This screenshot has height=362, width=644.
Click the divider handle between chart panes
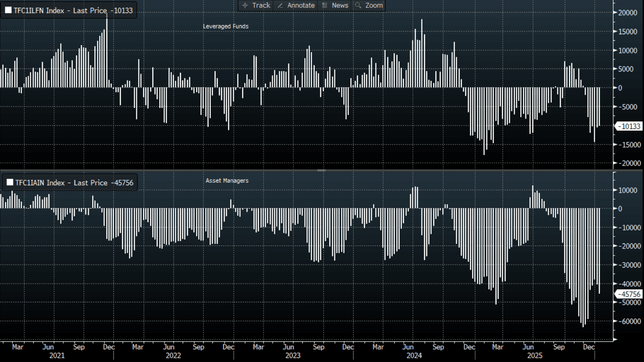(321, 170)
